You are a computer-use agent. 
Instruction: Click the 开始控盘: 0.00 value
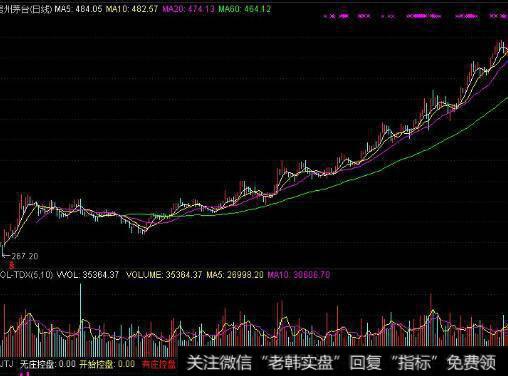(107, 364)
